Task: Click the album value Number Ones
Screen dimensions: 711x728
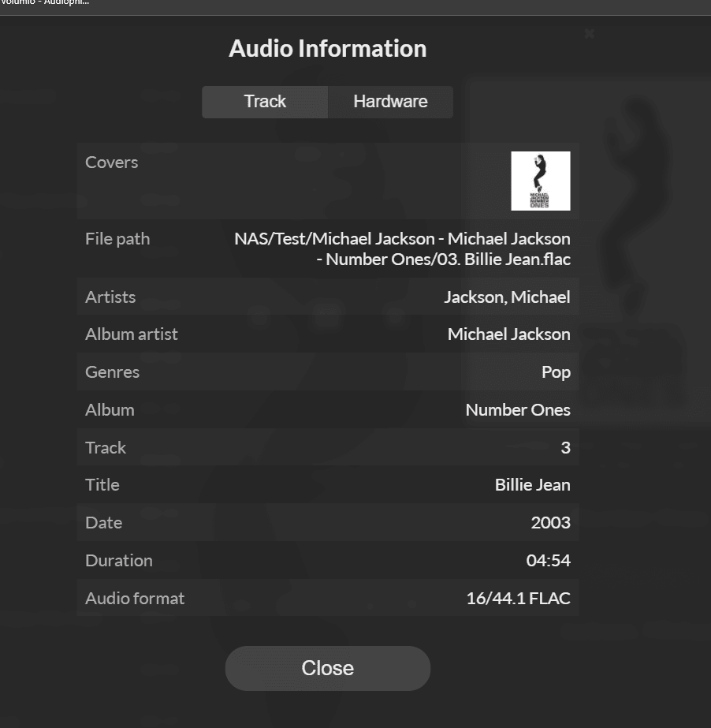Action: 518,410
